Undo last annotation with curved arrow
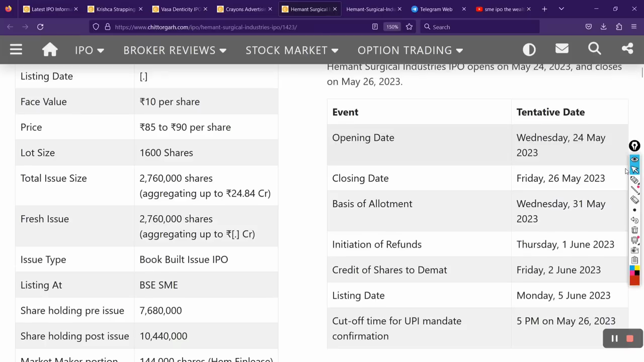The width and height of the screenshot is (644, 362). tap(634, 220)
